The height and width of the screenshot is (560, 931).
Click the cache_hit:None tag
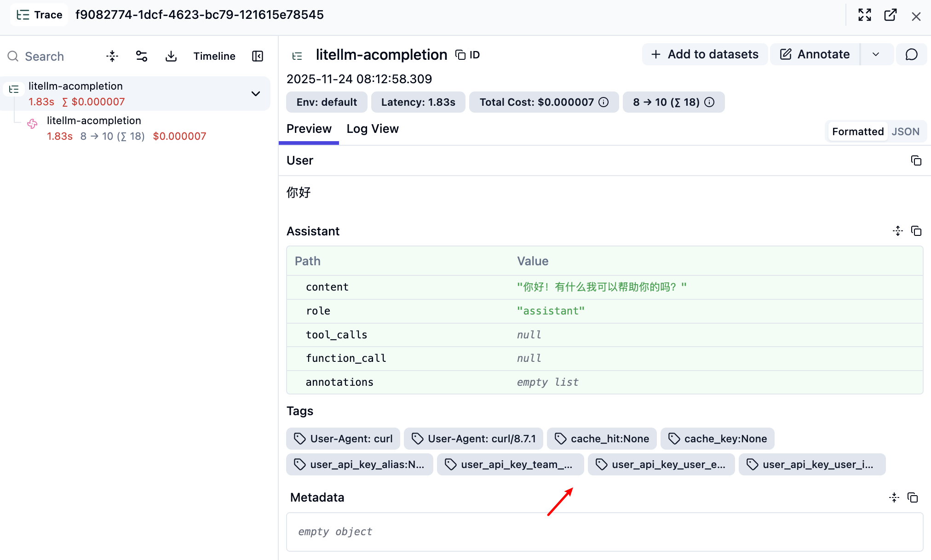(602, 438)
